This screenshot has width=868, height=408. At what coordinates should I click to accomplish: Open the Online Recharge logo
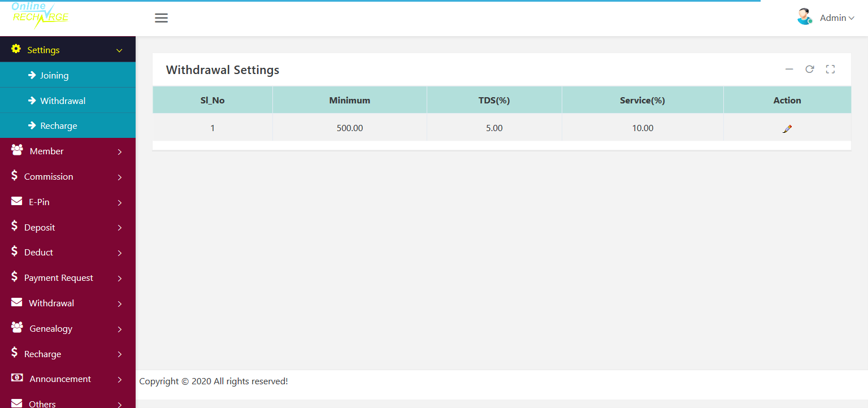(40, 15)
